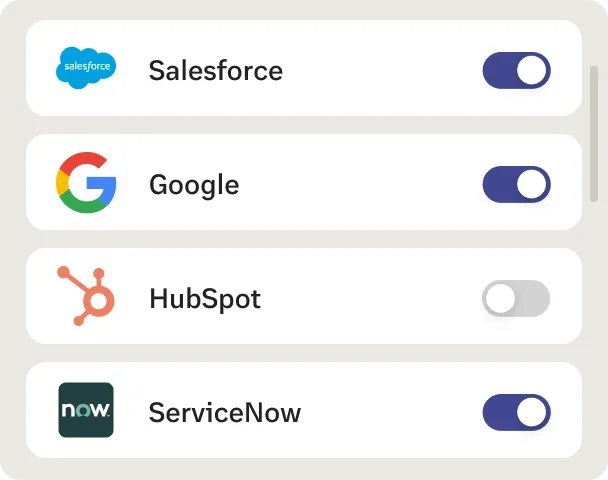Click the dark green ServiceNow now icon
The image size is (608, 480).
click(x=86, y=410)
